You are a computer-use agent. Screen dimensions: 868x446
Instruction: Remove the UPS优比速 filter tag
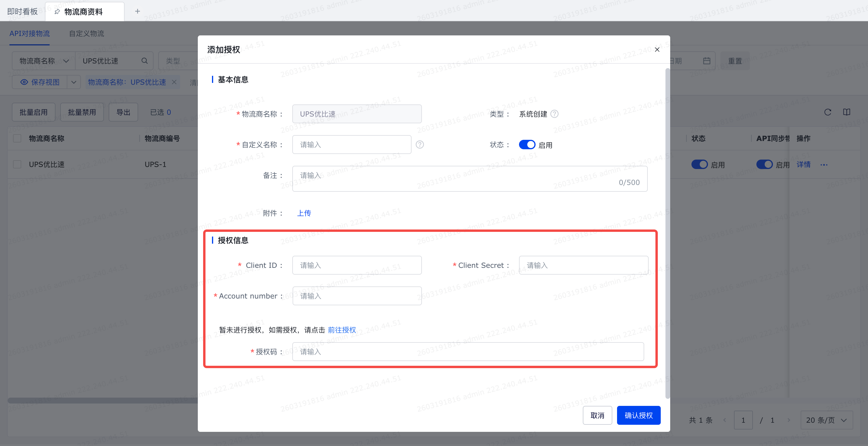pyautogui.click(x=174, y=82)
